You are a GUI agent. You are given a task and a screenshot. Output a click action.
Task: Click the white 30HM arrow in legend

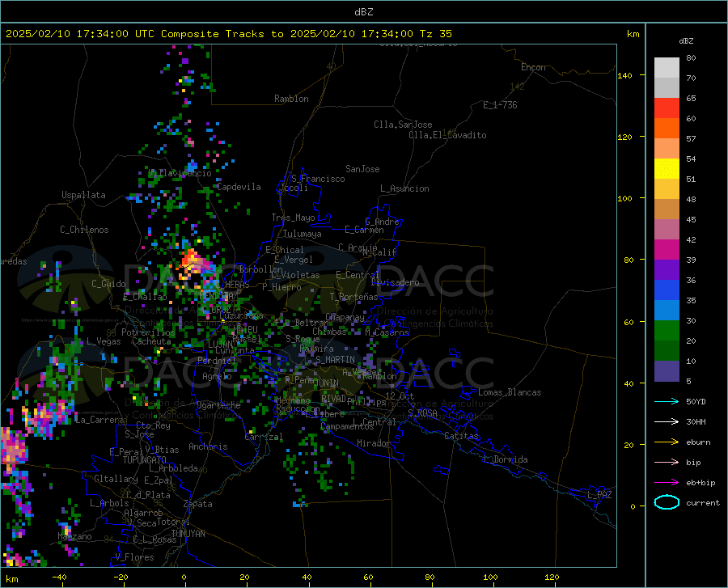point(667,422)
